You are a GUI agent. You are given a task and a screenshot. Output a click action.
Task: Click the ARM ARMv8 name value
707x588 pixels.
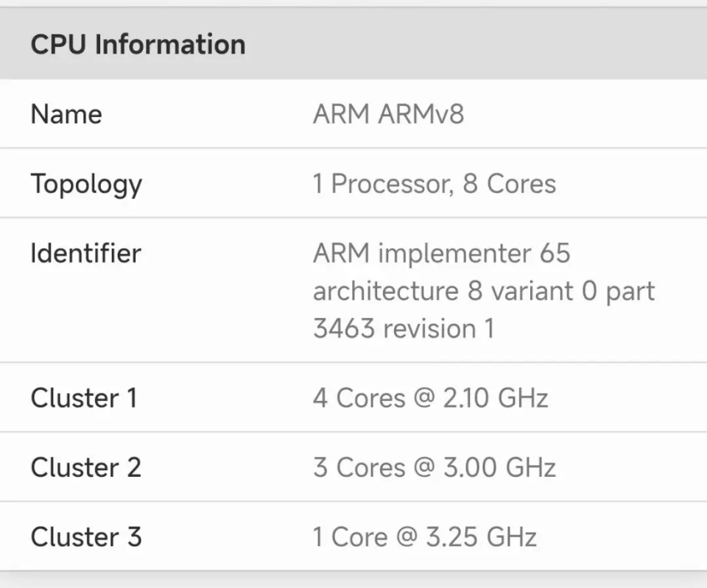click(388, 114)
